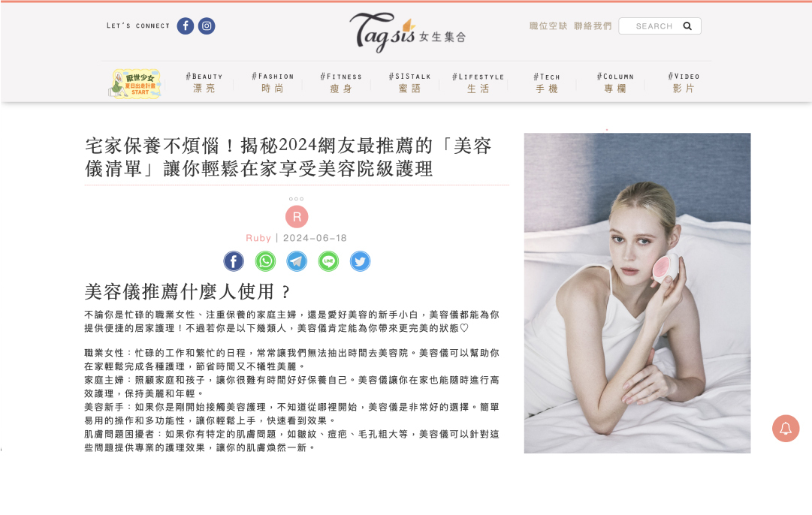Share the article via Facebook icon

coord(234,261)
